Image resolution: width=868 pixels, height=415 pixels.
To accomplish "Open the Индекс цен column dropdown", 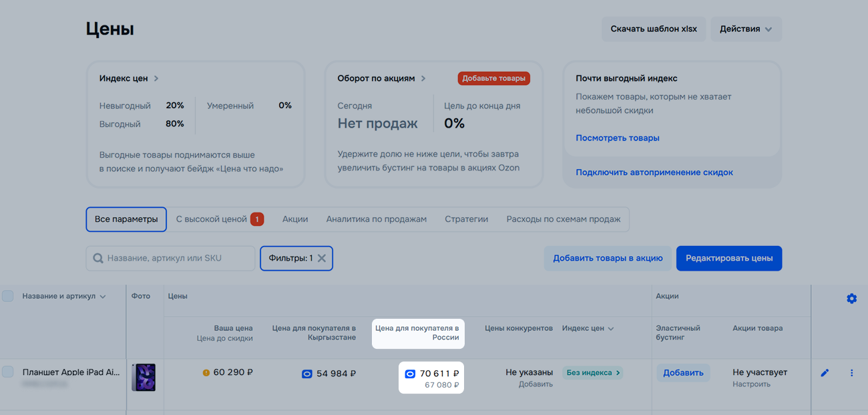I will click(x=610, y=329).
